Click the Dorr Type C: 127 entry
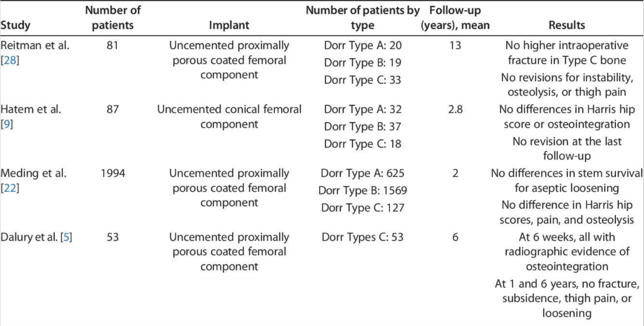 (362, 208)
